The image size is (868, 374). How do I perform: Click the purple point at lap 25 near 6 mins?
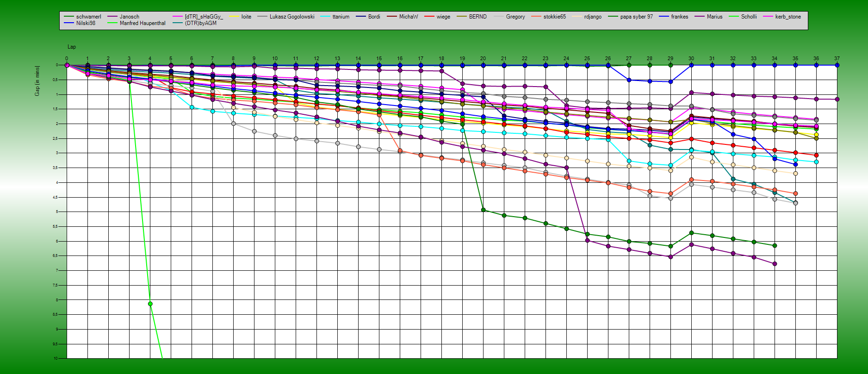(x=587, y=241)
